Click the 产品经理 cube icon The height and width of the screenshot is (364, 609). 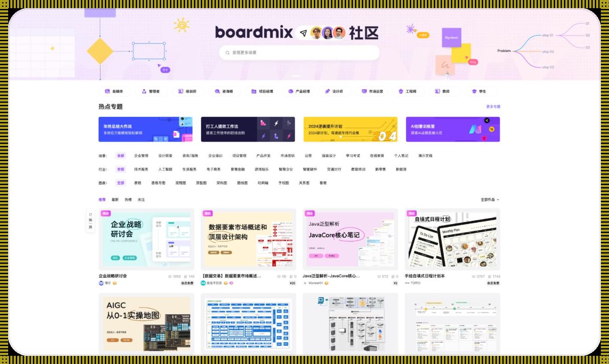(291, 91)
